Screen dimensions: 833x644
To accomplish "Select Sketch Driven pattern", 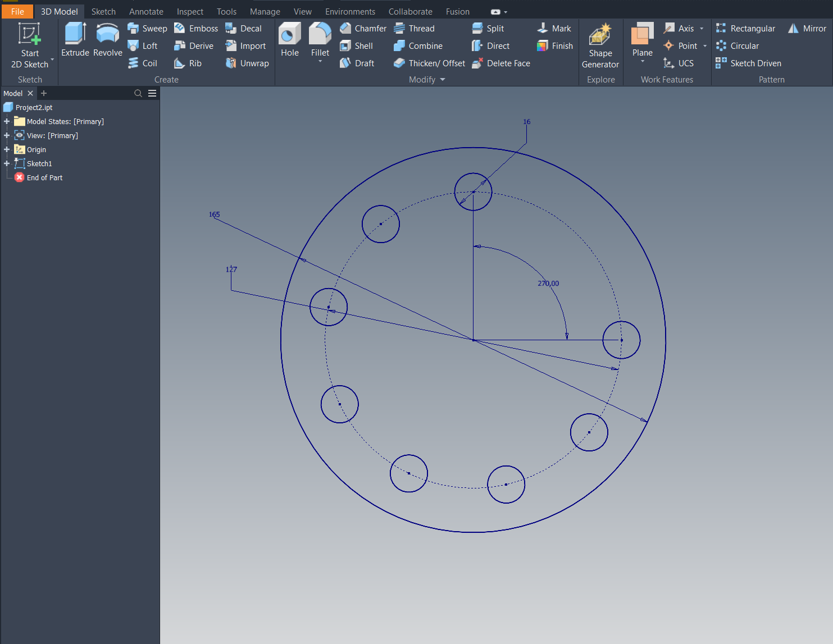I will pos(748,63).
